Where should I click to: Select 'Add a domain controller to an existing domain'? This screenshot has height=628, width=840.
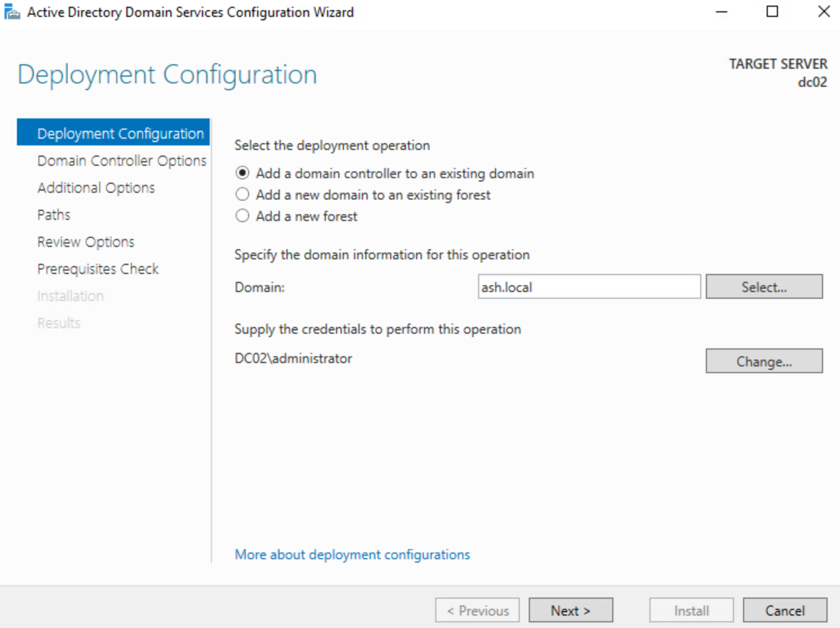coord(242,173)
